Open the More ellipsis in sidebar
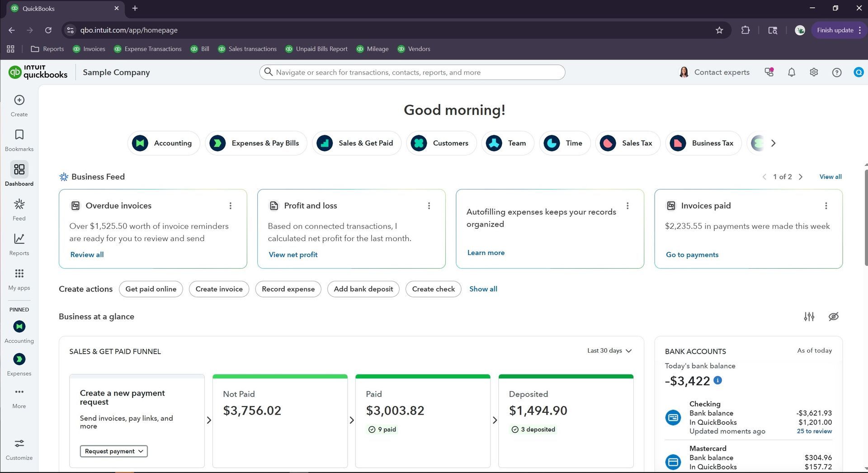 click(x=19, y=392)
